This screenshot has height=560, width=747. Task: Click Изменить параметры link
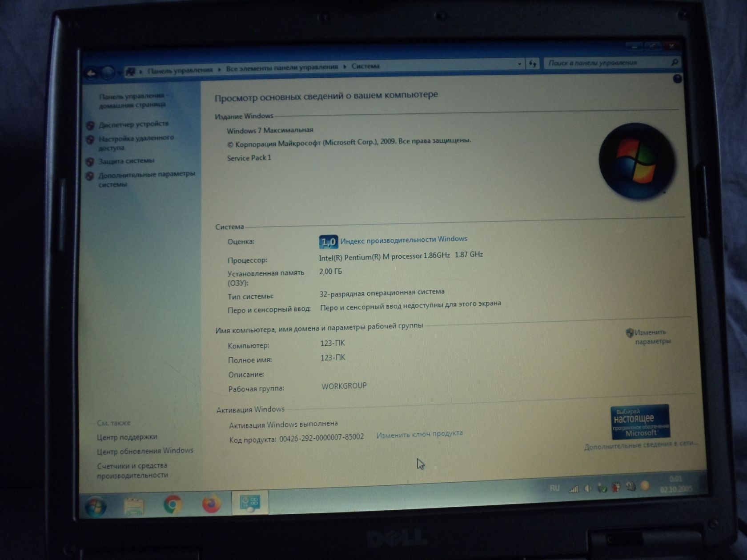(x=652, y=336)
